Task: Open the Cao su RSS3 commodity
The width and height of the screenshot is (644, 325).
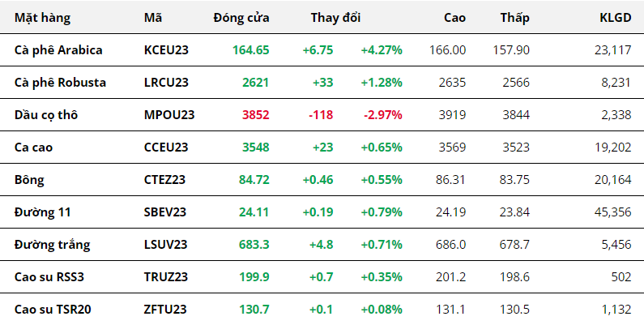Action: click(49, 276)
